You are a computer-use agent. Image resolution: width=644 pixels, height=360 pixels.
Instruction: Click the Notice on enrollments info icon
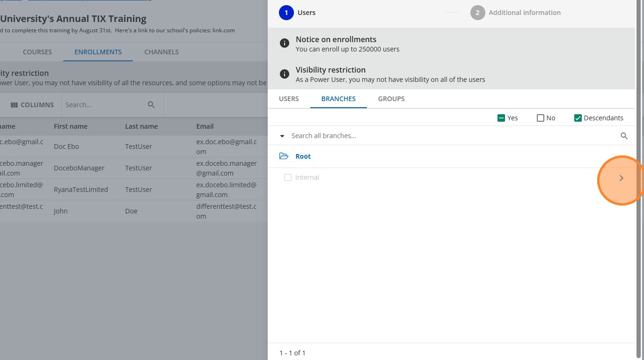[284, 44]
